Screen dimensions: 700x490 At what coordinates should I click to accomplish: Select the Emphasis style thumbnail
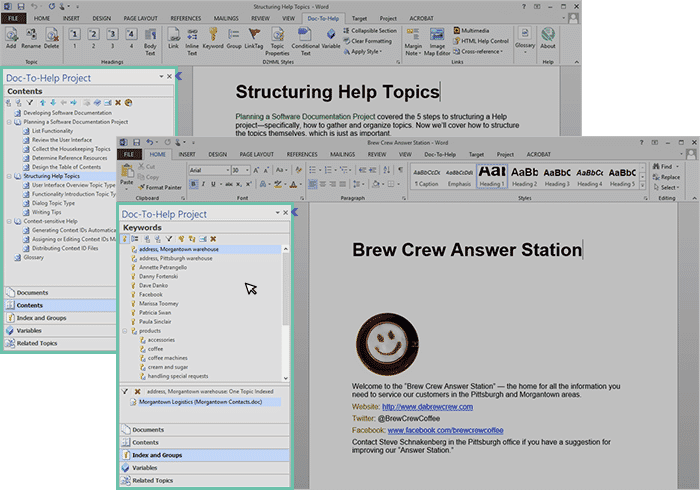pyautogui.click(x=459, y=177)
